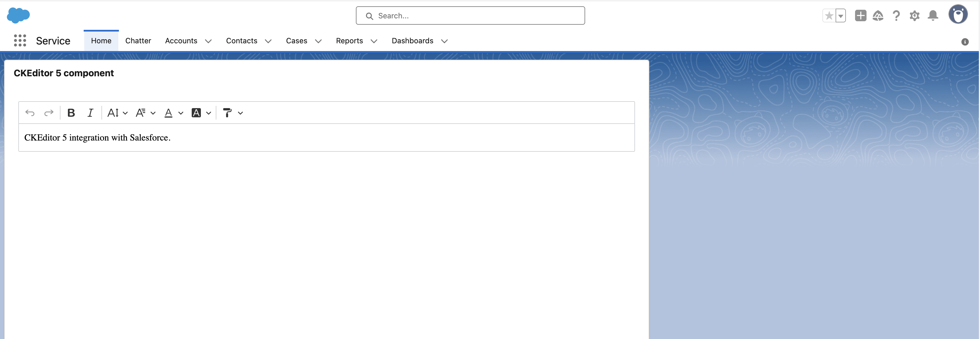Click the Redo arrow in the editor toolbar

click(x=49, y=112)
